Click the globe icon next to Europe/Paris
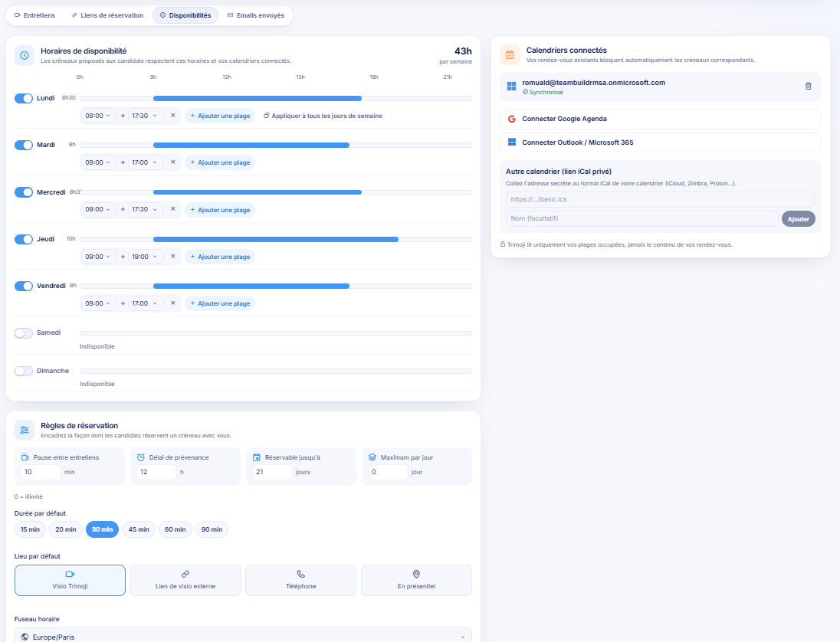 (25, 637)
